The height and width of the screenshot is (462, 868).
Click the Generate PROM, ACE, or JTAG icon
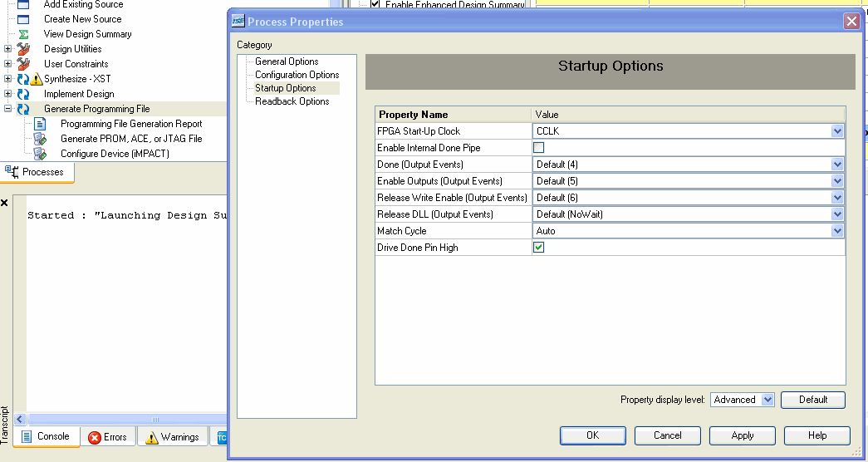[x=40, y=139]
